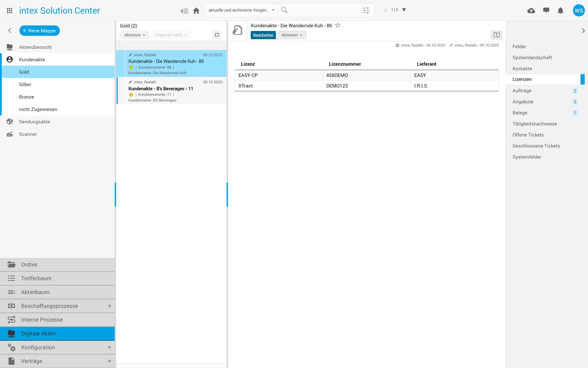
Task: Select the Silber folder
Action: pyautogui.click(x=25, y=84)
